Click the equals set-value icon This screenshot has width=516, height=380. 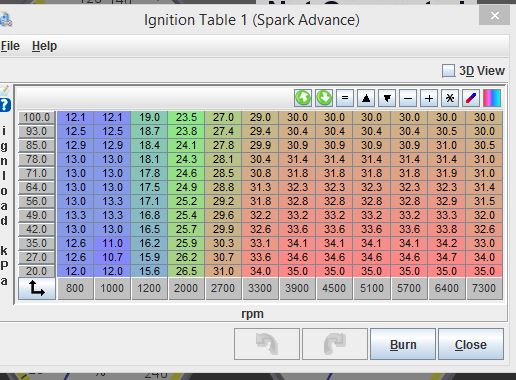click(x=345, y=98)
